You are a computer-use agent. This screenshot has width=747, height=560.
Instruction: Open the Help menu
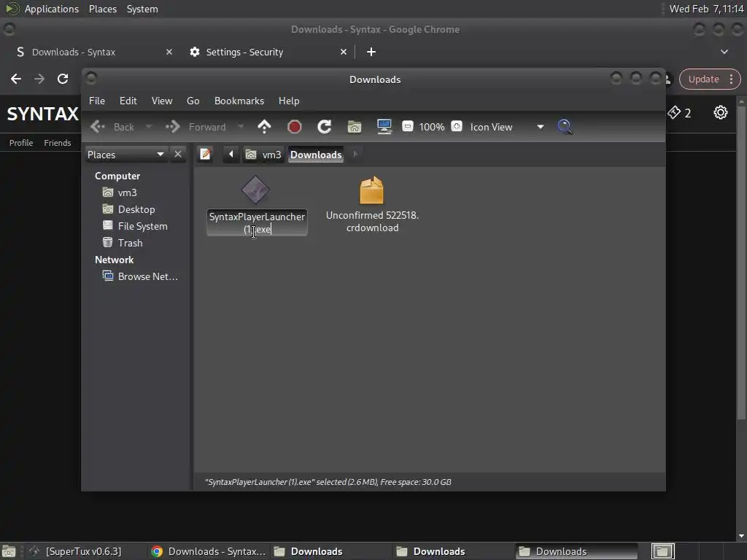point(289,101)
